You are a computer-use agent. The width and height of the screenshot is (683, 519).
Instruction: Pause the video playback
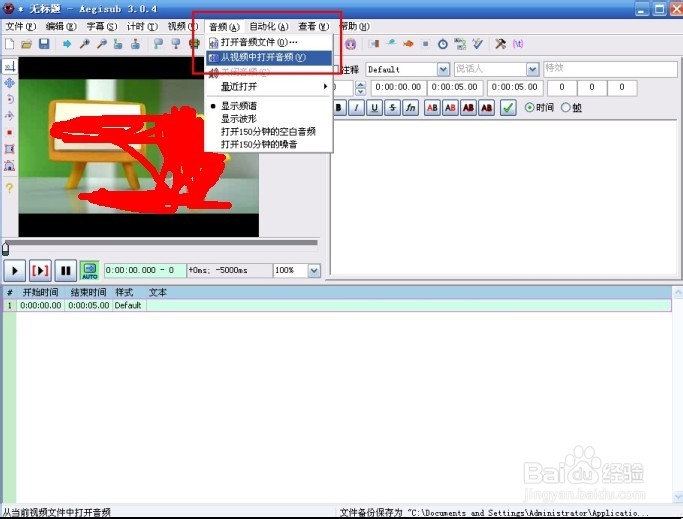tap(66, 271)
